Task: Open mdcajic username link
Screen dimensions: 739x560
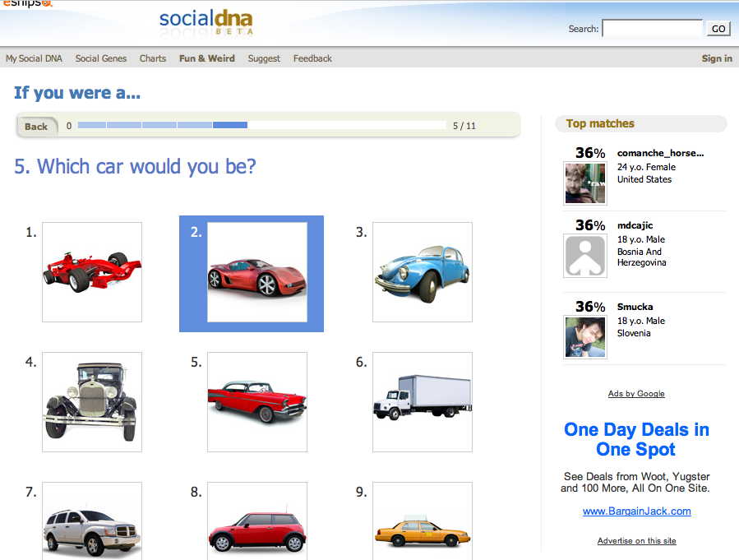Action: 635,225
